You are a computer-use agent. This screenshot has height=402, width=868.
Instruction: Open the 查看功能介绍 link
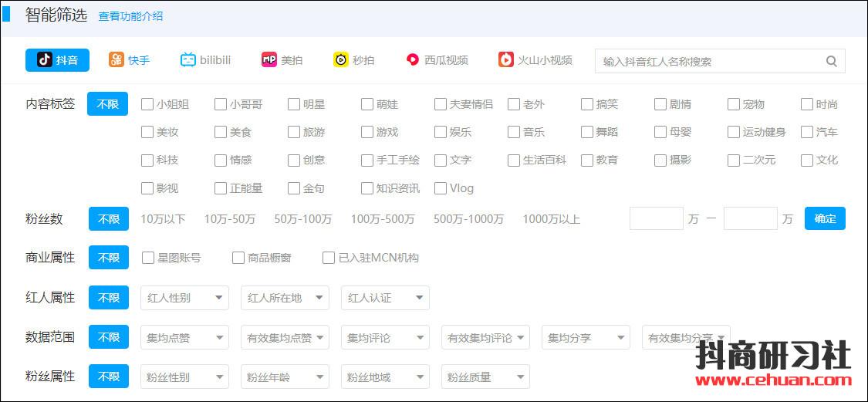coord(130,16)
